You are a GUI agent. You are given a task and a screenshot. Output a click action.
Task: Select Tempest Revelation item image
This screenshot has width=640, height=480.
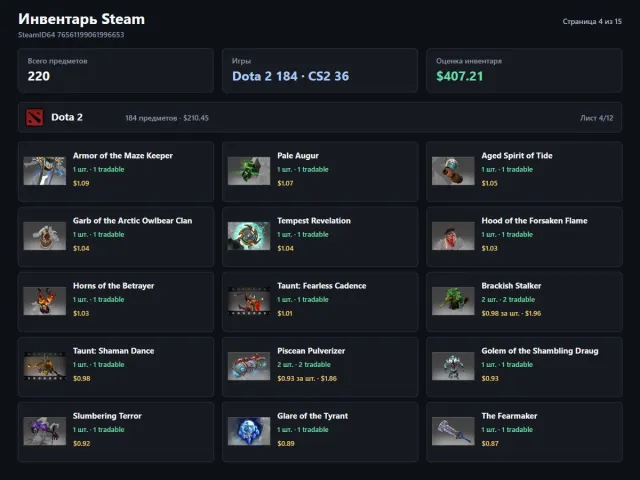pyautogui.click(x=249, y=236)
